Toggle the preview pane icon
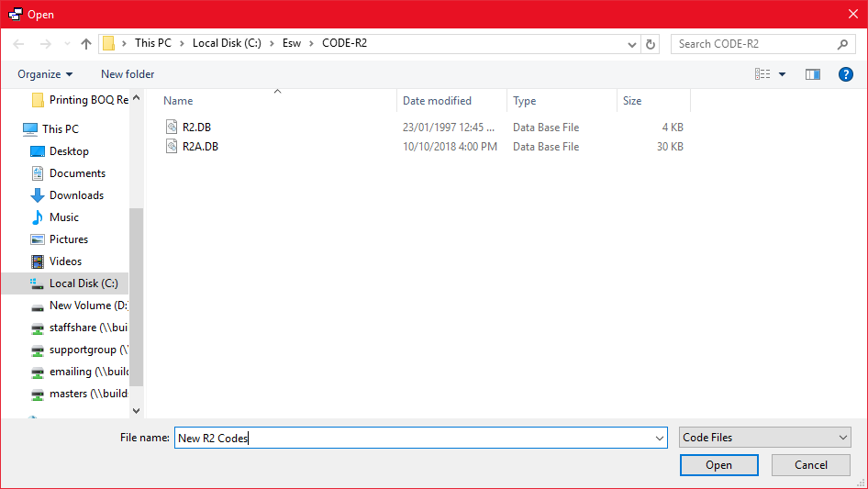 point(812,74)
